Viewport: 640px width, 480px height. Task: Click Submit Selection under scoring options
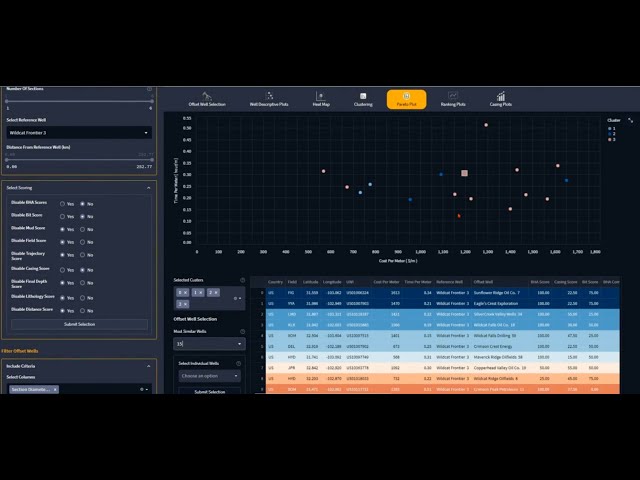pyautogui.click(x=79, y=324)
